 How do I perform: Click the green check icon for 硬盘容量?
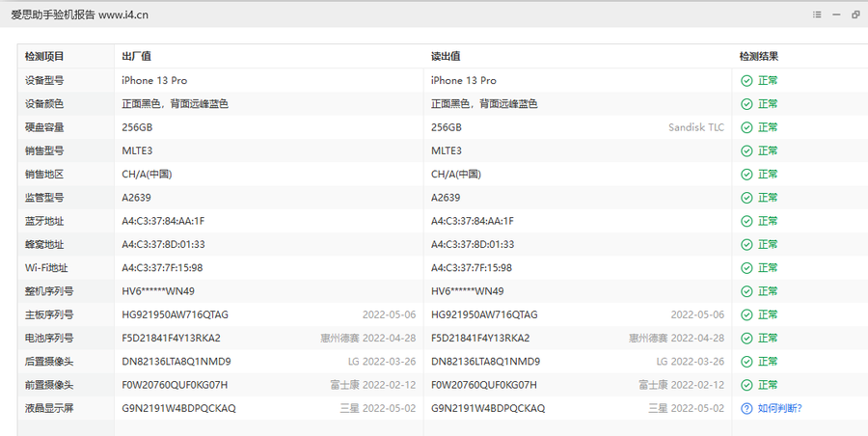pyautogui.click(x=746, y=127)
